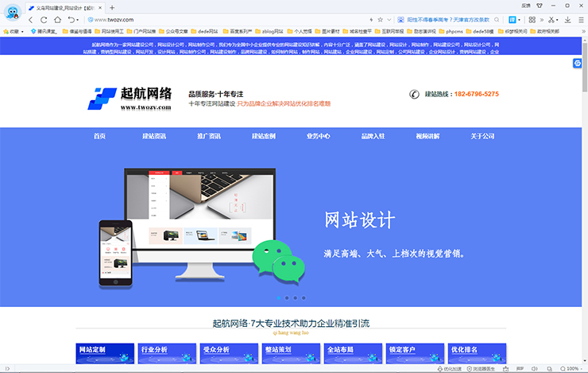Image resolution: width=588 pixels, height=373 pixels.
Task: Click the blue translate toolbar icon
Action: pos(513,20)
